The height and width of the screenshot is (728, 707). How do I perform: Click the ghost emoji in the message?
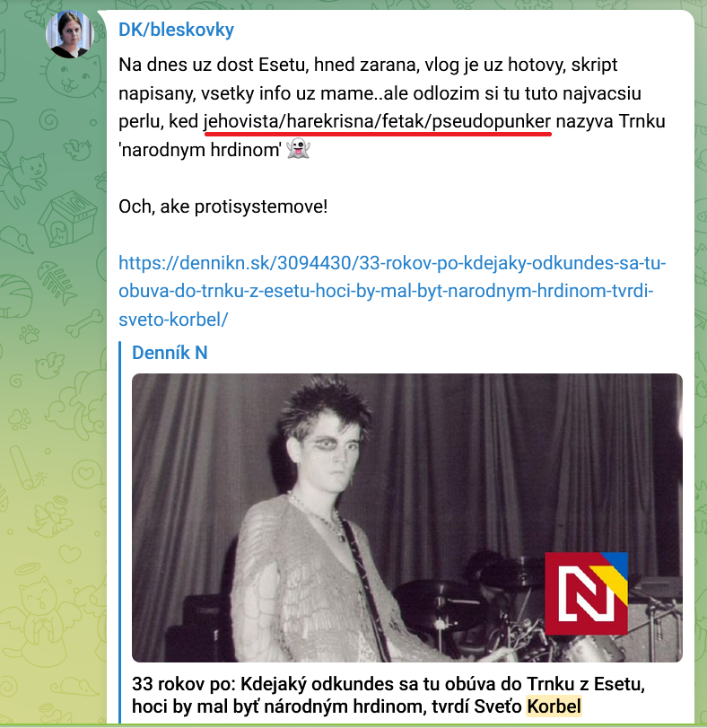coord(298,150)
